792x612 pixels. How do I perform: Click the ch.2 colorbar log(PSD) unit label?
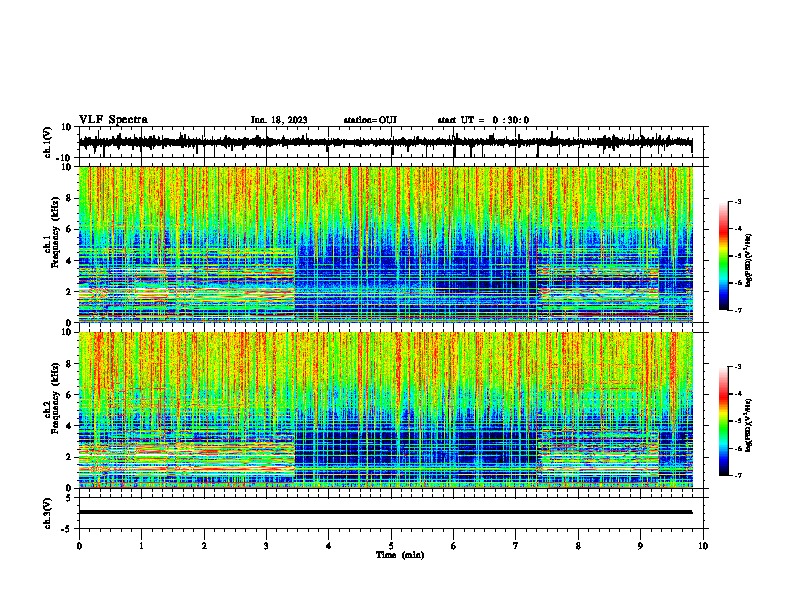click(749, 425)
